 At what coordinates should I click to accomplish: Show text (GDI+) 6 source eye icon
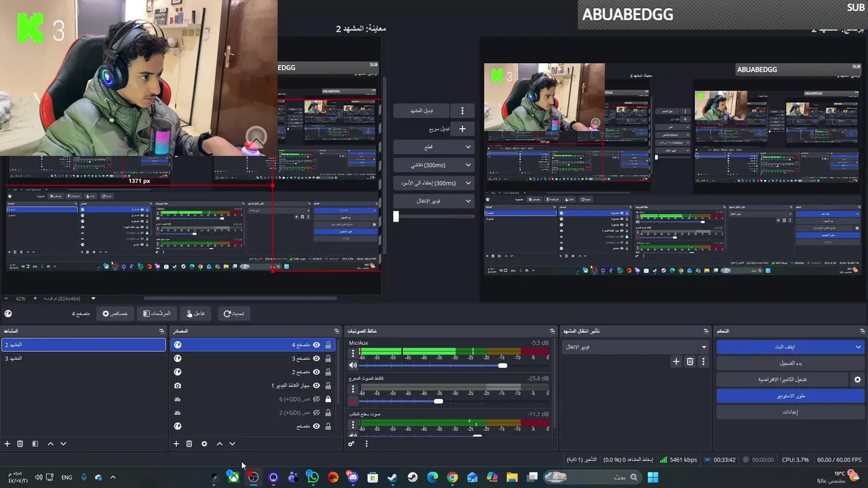[316, 399]
